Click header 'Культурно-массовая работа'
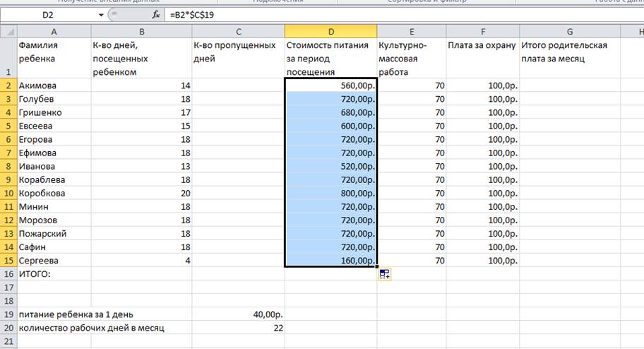 [412, 59]
